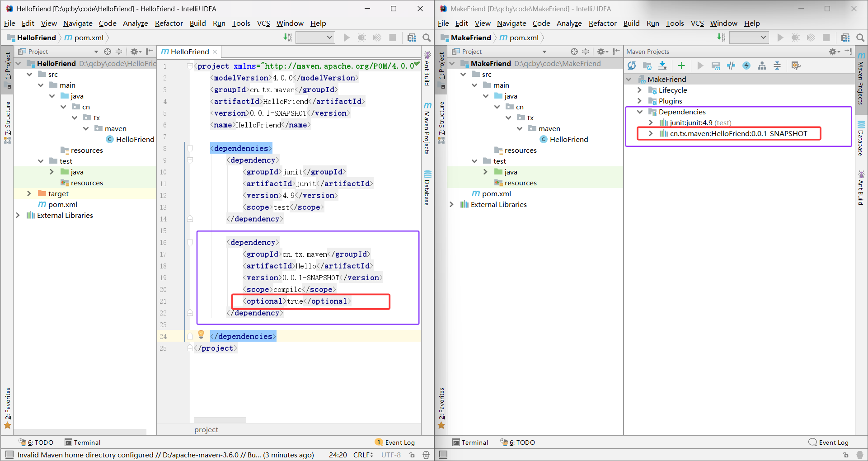The height and width of the screenshot is (461, 868).
Task: Open Refactor menu in HelloFriend window
Action: 169,23
